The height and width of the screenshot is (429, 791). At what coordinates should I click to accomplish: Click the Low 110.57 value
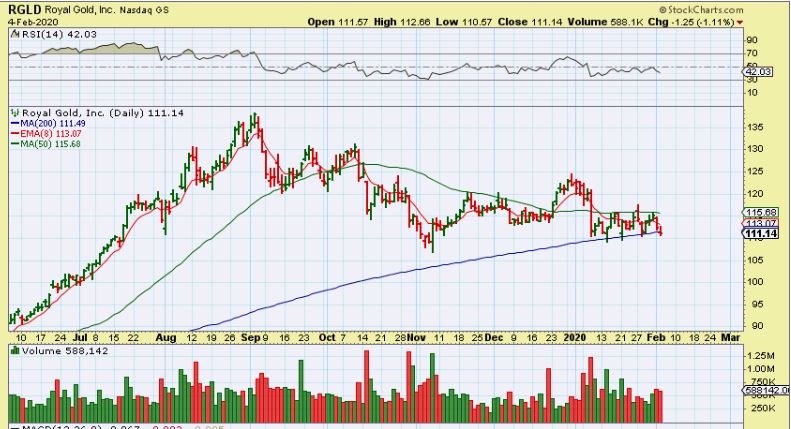pyautogui.click(x=464, y=22)
